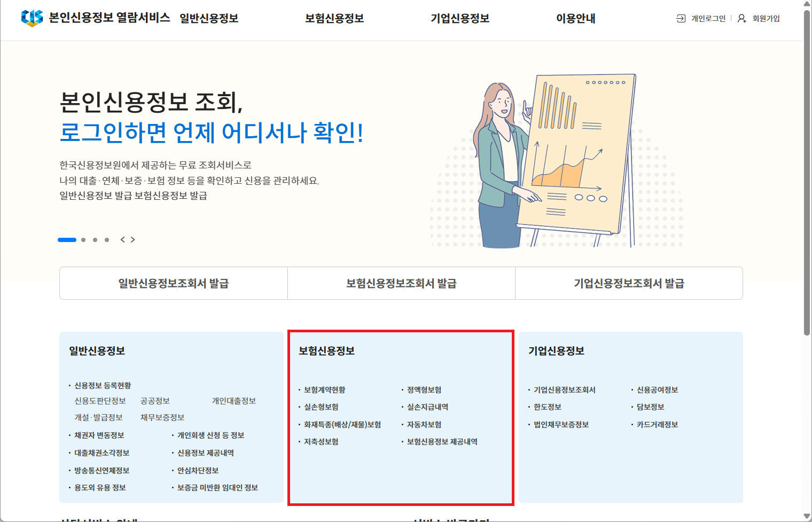The image size is (812, 522).
Task: Open 안심차단정보 link
Action: pyautogui.click(x=198, y=471)
